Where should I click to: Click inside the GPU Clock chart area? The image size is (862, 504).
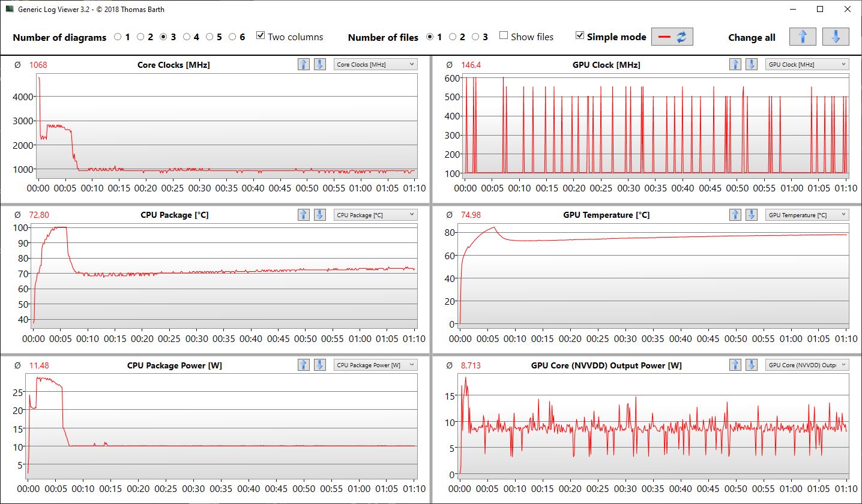pyautogui.click(x=654, y=125)
